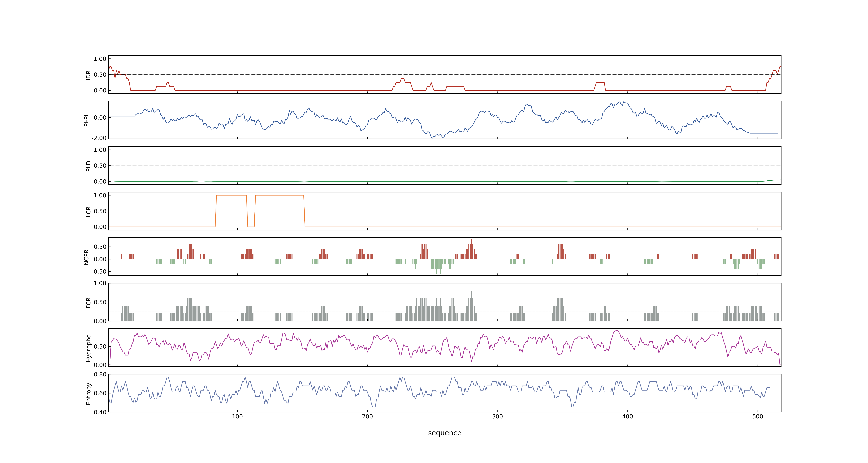Click the LCR axis label
The width and height of the screenshot is (868, 463).
pyautogui.click(x=88, y=211)
